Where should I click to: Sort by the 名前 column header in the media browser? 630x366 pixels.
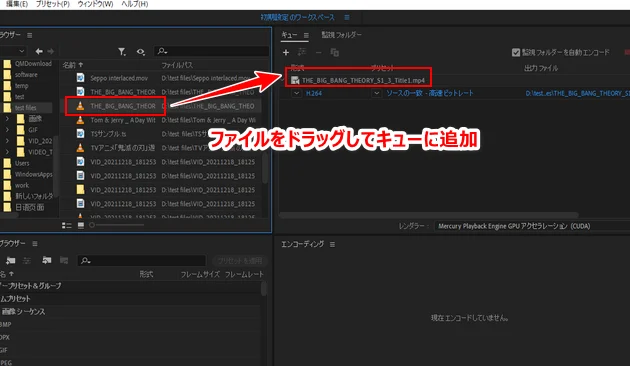tap(69, 65)
